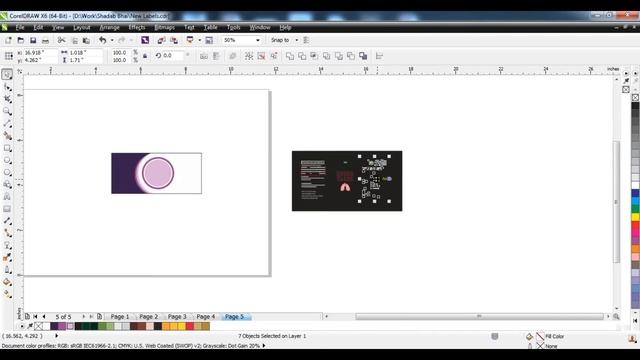Open the Effects menu
This screenshot has width=640, height=360.
point(137,27)
